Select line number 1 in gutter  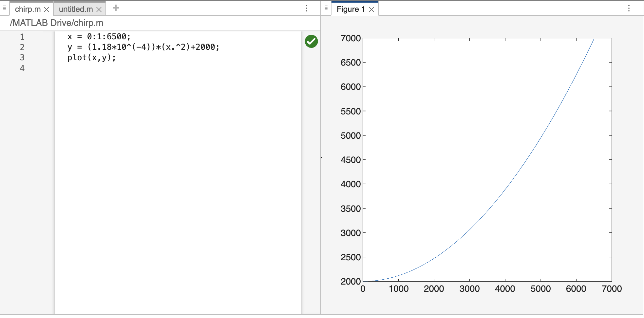22,37
